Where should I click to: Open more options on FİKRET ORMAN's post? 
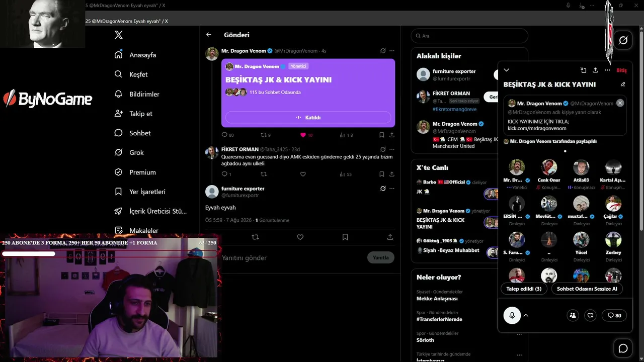click(392, 149)
